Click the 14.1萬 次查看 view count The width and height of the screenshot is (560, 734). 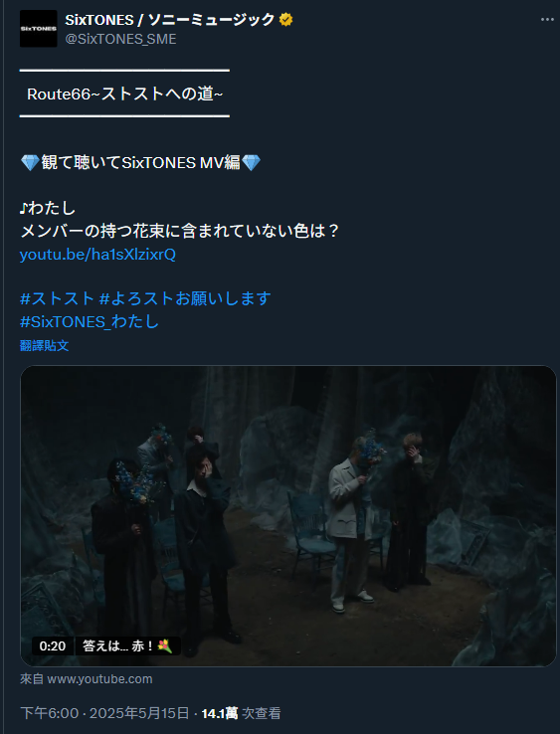(241, 713)
